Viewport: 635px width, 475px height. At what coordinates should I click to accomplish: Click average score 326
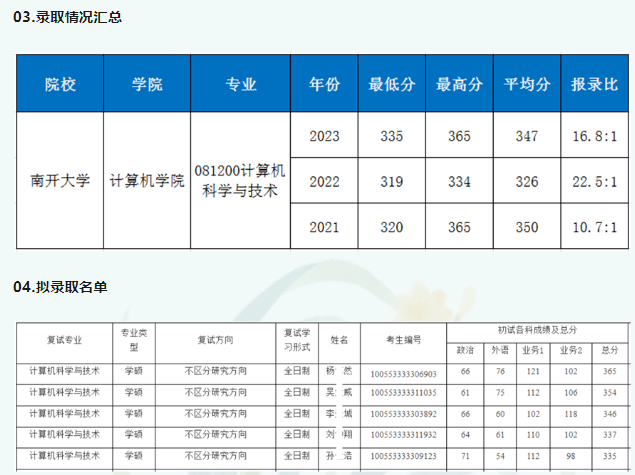click(x=527, y=181)
